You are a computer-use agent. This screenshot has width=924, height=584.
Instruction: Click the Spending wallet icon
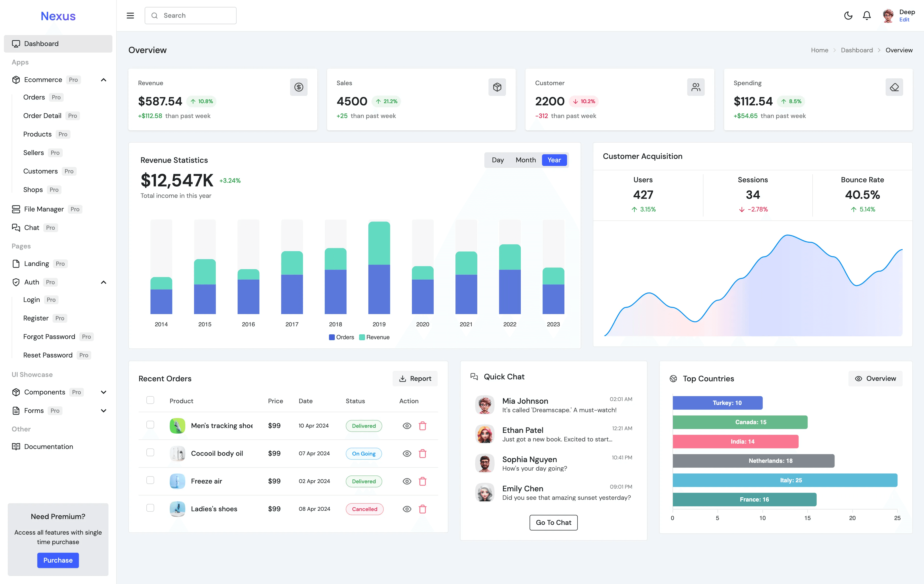[x=894, y=87]
